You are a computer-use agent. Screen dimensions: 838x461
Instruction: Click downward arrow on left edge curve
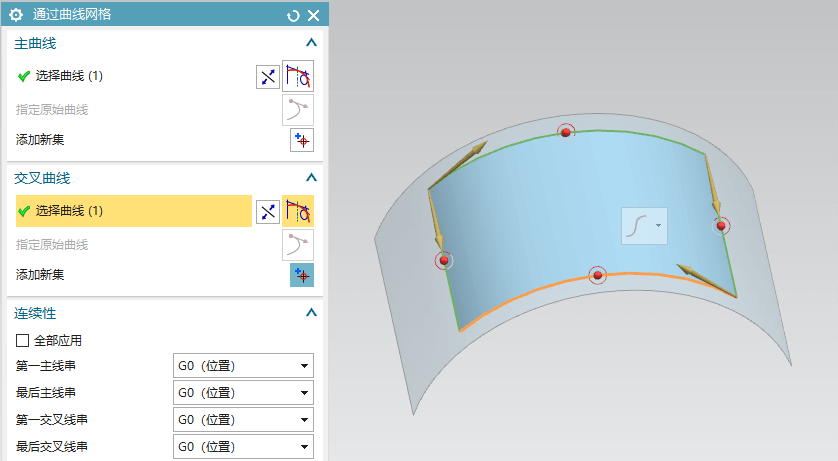pyautogui.click(x=436, y=220)
